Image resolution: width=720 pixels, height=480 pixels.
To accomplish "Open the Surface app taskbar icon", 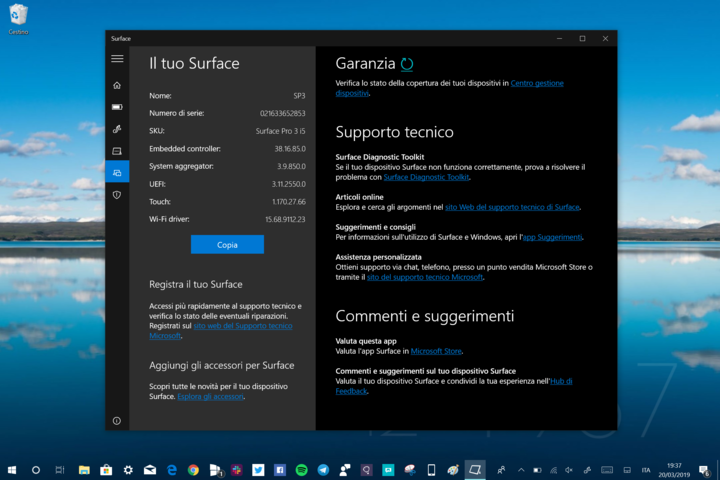I will coord(475,470).
